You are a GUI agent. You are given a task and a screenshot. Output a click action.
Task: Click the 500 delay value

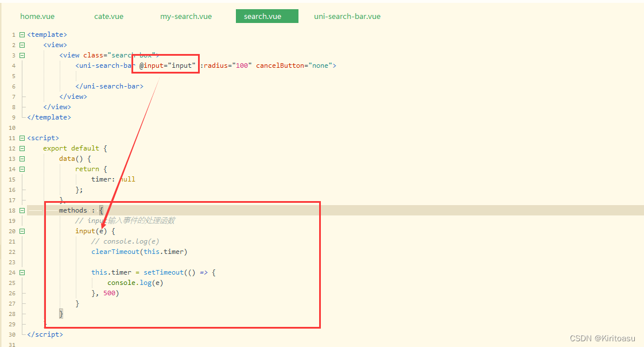point(109,293)
